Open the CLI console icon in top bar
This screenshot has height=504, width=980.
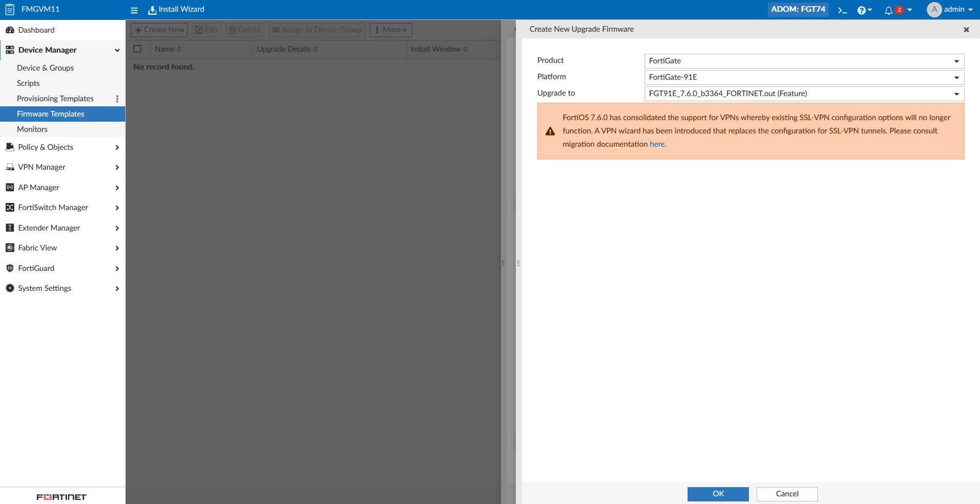click(x=841, y=10)
